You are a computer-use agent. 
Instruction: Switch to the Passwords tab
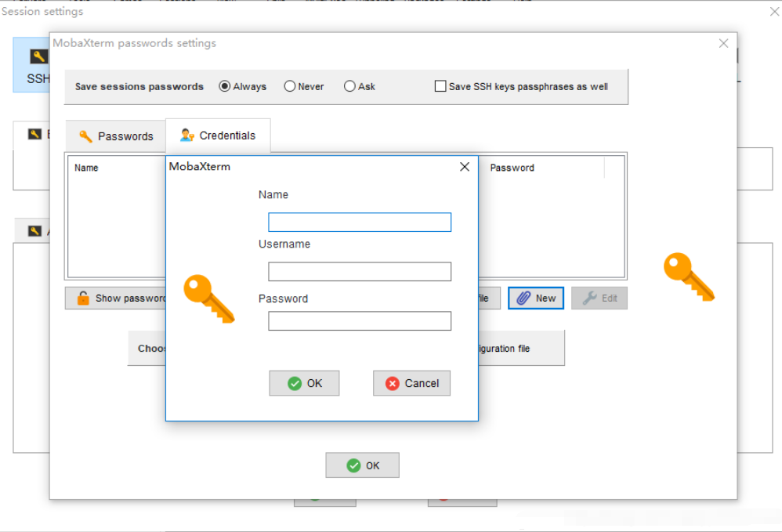point(116,136)
